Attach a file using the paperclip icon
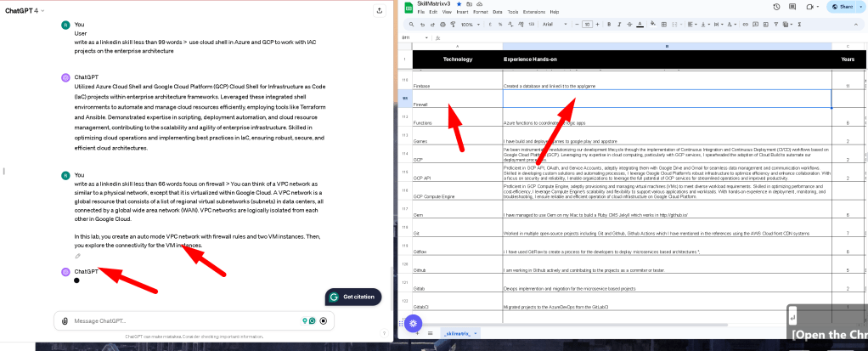Screen dimensions: 868x351 (x=65, y=320)
